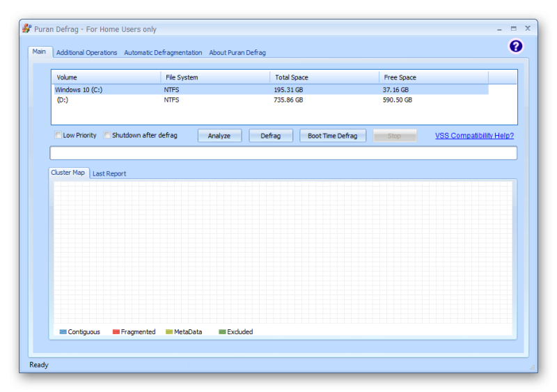This screenshot has width=557, height=392.
Task: Switch to the Last Report tab
Action: click(109, 174)
